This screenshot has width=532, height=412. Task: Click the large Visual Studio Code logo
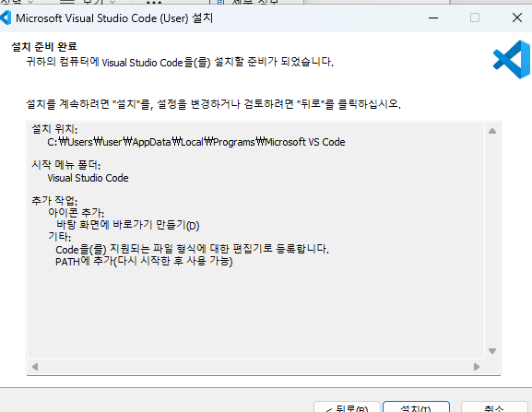512,60
